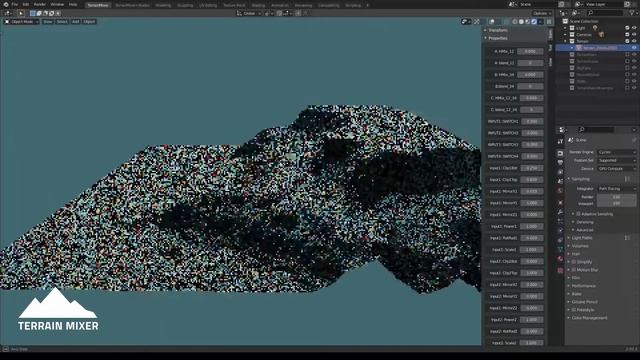Image resolution: width=640 pixels, height=360 pixels.
Task: Click the Blender logo icon in the menu bar
Action: pos(6,4)
